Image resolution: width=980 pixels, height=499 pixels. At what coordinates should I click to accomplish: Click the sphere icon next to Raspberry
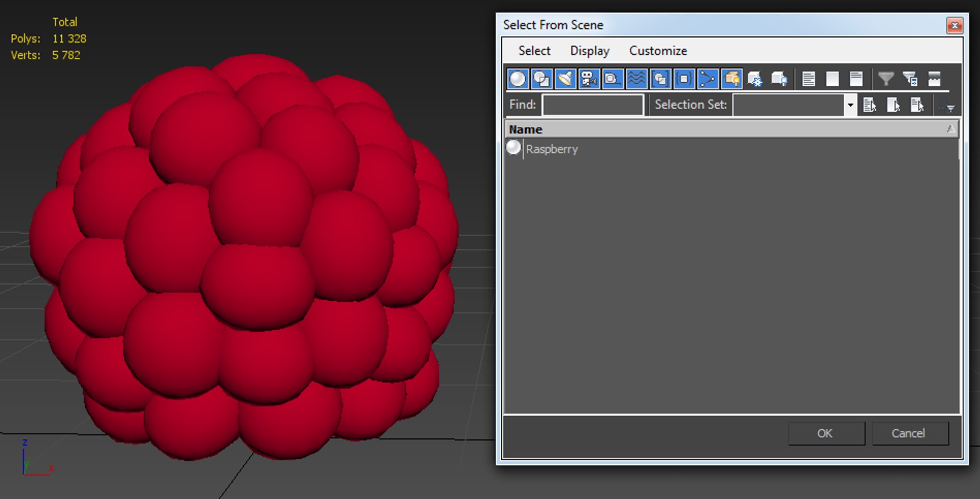click(x=513, y=148)
